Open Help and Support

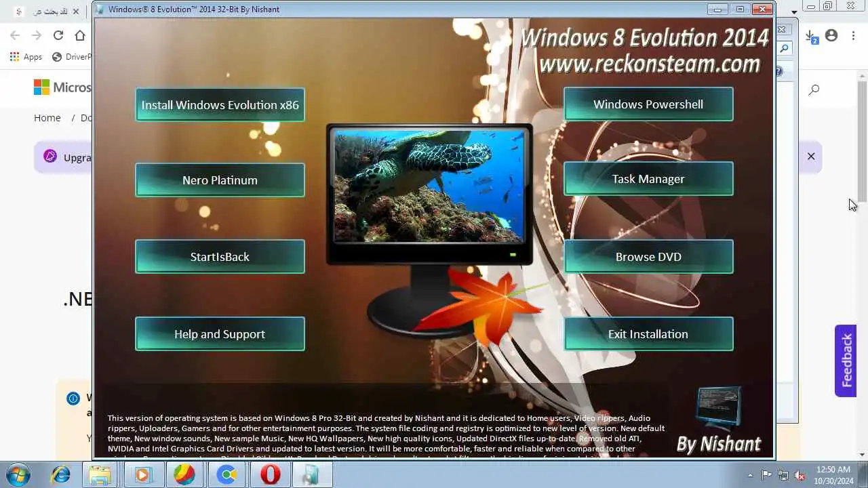220,334
